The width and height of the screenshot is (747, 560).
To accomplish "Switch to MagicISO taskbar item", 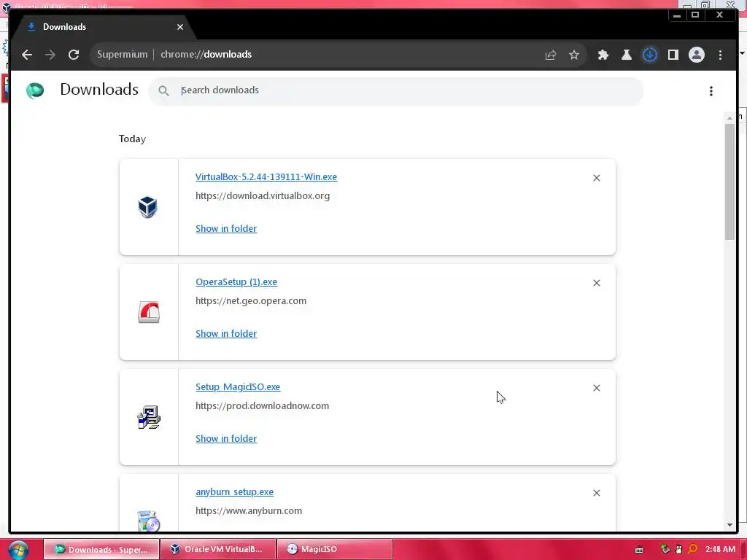I will (x=334, y=550).
